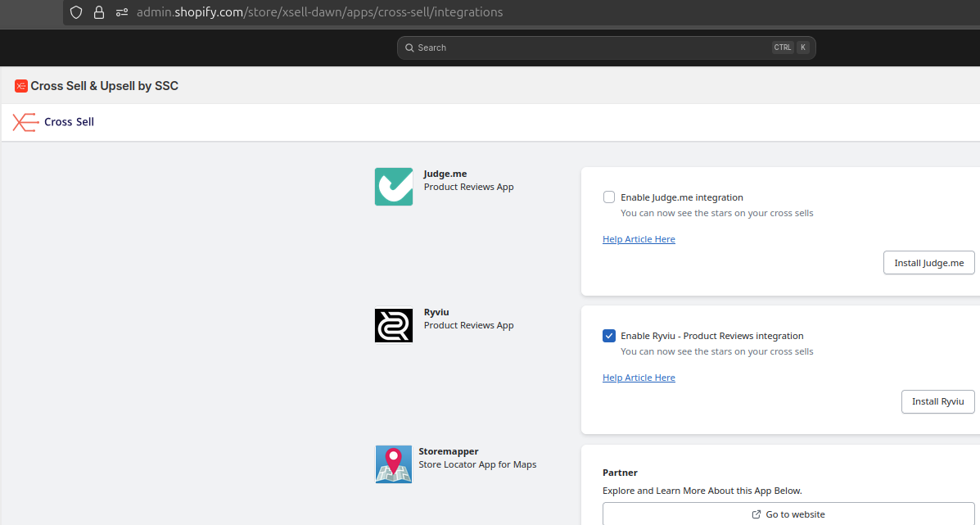Open Ryviu Help Article Here link
Viewport: 980px width, 525px height.
tap(639, 378)
